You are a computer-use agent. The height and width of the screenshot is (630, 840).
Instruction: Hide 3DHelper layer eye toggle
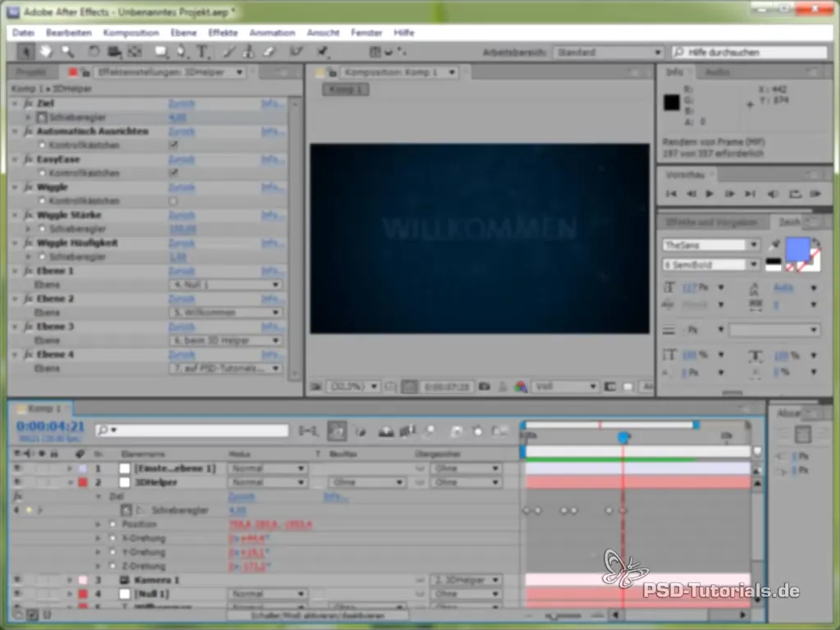point(18,482)
